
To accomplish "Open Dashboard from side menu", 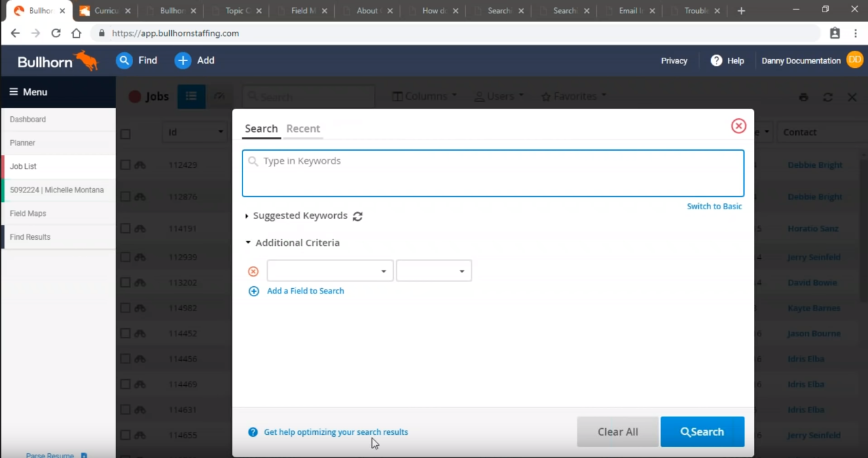I will 58,120.
